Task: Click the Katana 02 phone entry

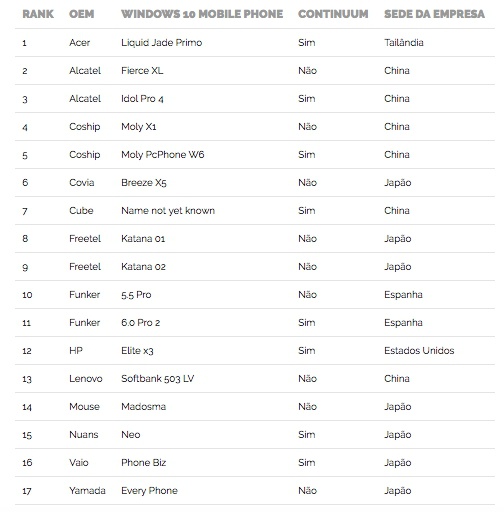Action: [x=143, y=267]
